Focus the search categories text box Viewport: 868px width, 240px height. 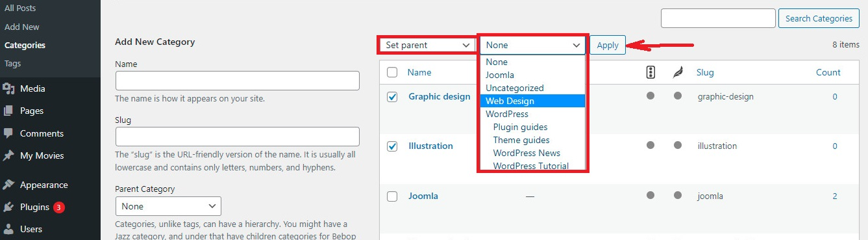718,18
